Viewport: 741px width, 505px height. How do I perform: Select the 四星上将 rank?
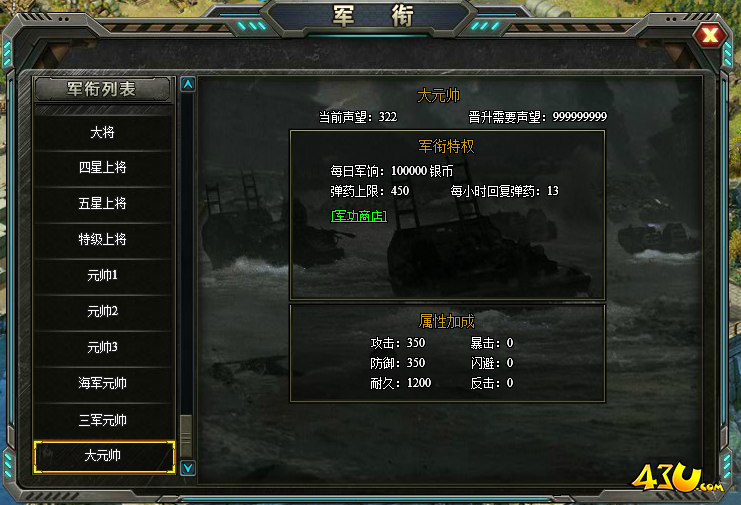click(103, 168)
